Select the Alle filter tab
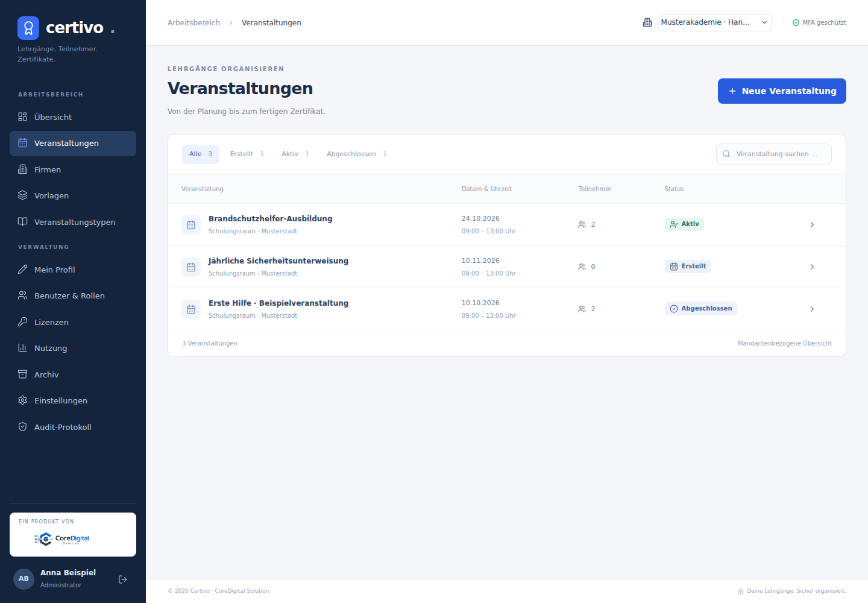The image size is (868, 603). [x=201, y=154]
